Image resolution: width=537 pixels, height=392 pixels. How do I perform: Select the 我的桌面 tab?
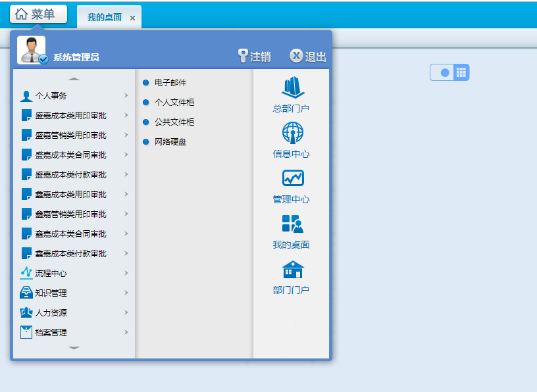click(x=104, y=18)
